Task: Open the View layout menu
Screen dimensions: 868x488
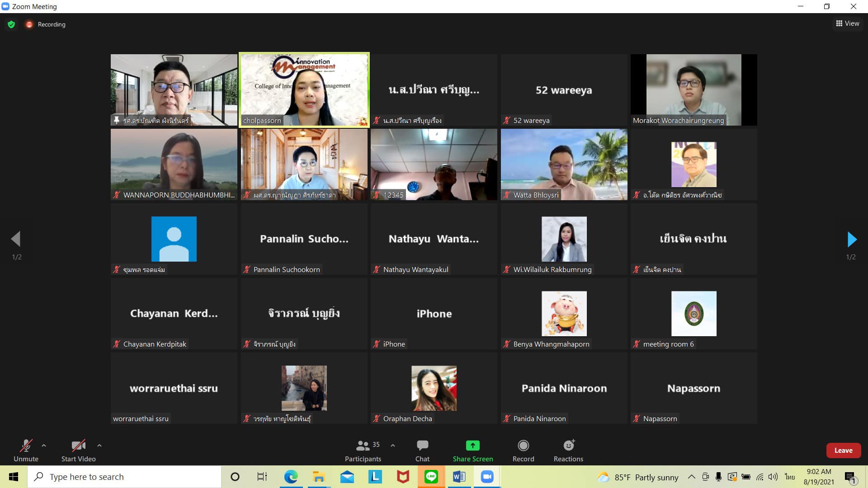Action: 848,23
